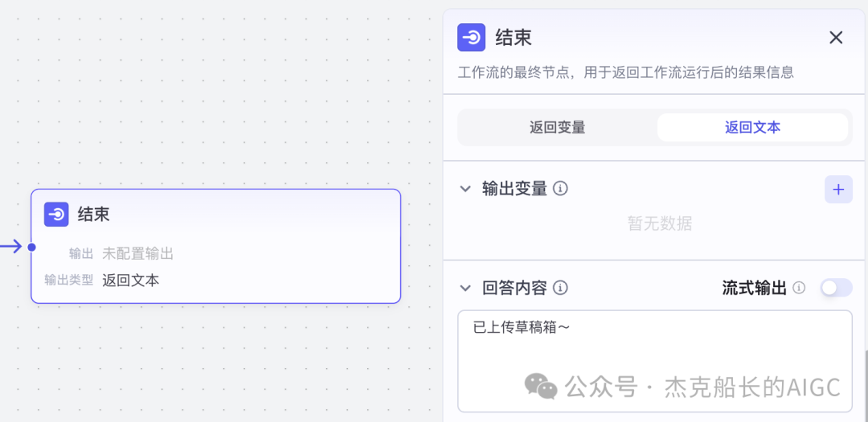Click 返回文本 output type in the node

tap(130, 281)
